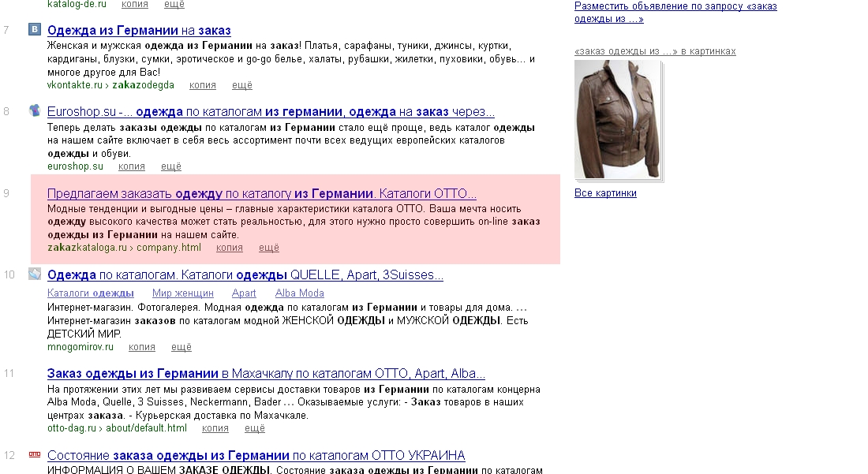
Task: Open the 'Alba Moda' sitelink
Action: point(300,293)
